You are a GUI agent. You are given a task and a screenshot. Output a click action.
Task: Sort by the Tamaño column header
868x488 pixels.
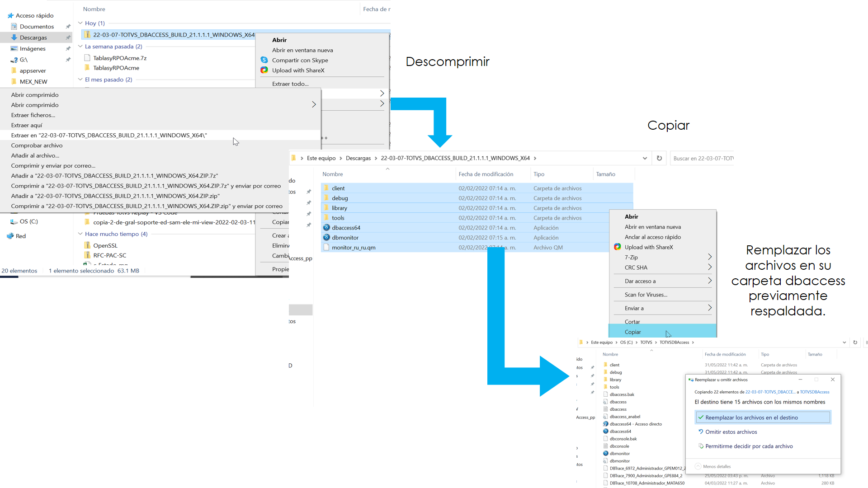[x=605, y=174]
